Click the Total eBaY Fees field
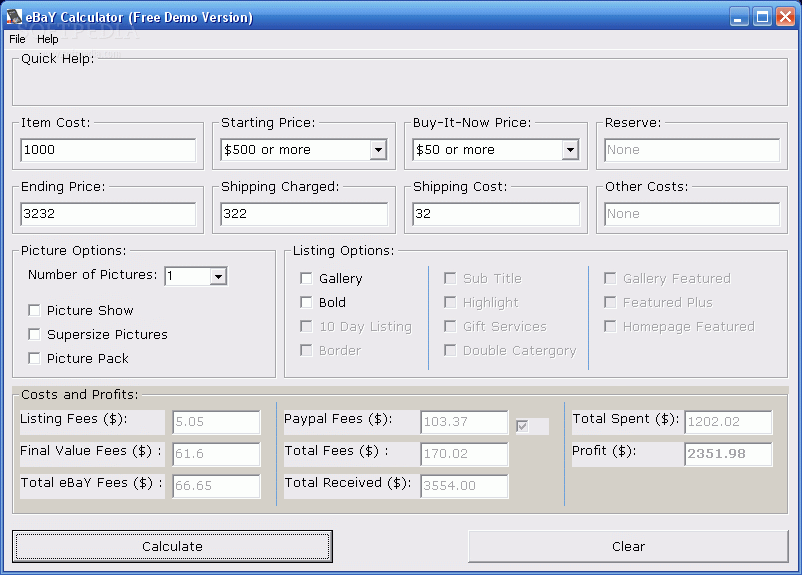Screen dimensions: 802x575 (216, 486)
